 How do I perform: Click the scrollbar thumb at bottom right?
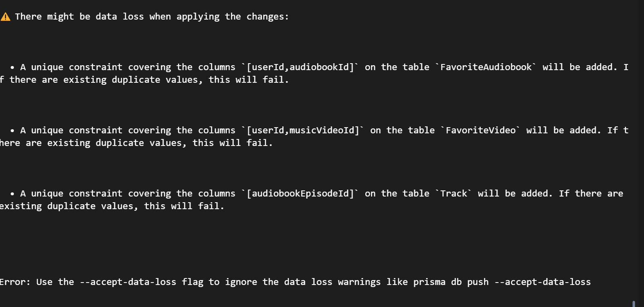633,303
